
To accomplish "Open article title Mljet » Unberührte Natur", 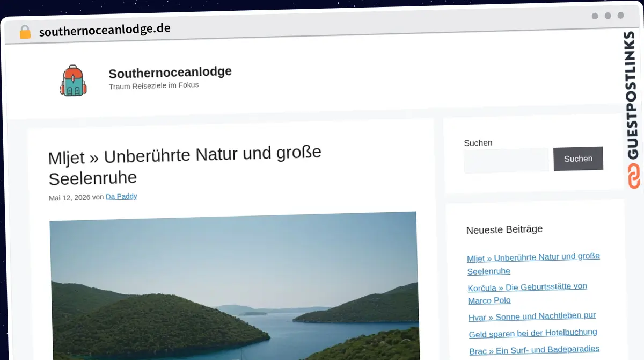I will pos(185,166).
